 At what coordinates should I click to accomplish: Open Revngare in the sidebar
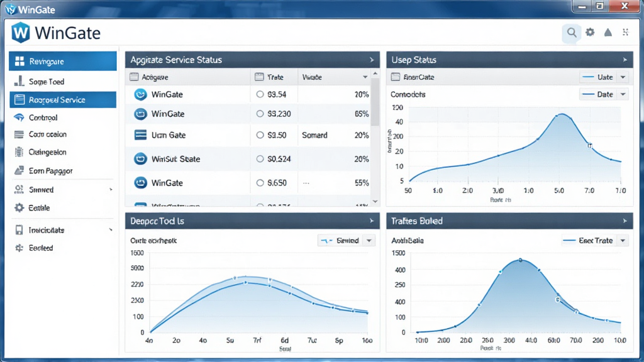[x=63, y=61]
